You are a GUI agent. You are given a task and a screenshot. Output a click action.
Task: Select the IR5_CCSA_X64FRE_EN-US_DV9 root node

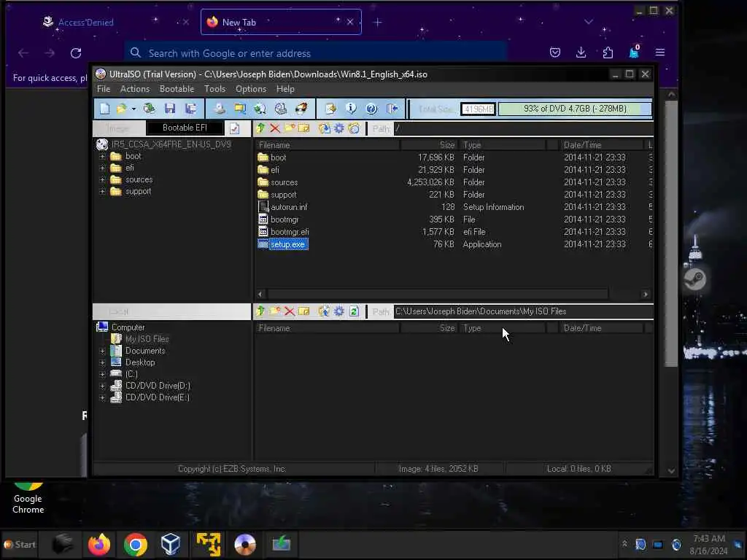tap(171, 144)
